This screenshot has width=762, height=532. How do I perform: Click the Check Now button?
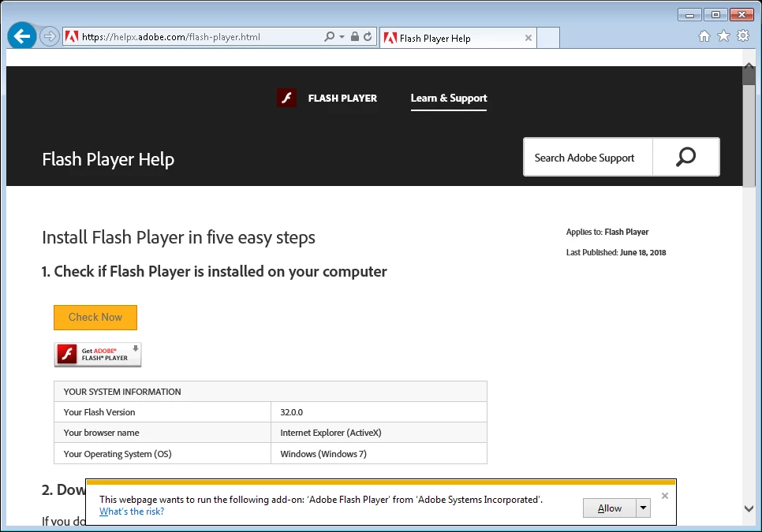[x=95, y=317]
